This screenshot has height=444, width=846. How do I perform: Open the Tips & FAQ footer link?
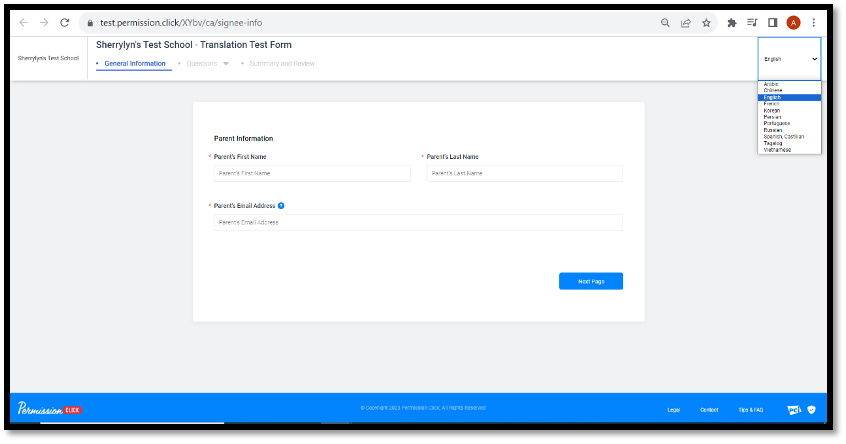coord(749,410)
